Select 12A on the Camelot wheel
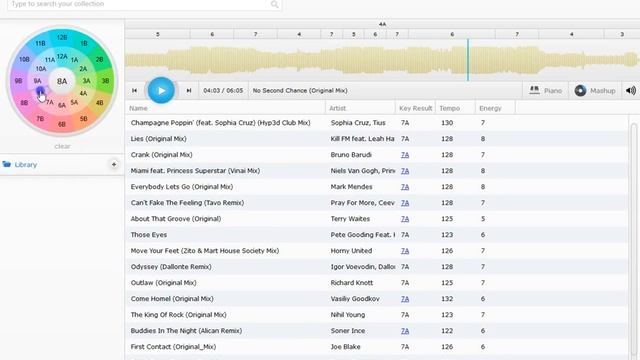This screenshot has width=640, height=360. [62, 56]
